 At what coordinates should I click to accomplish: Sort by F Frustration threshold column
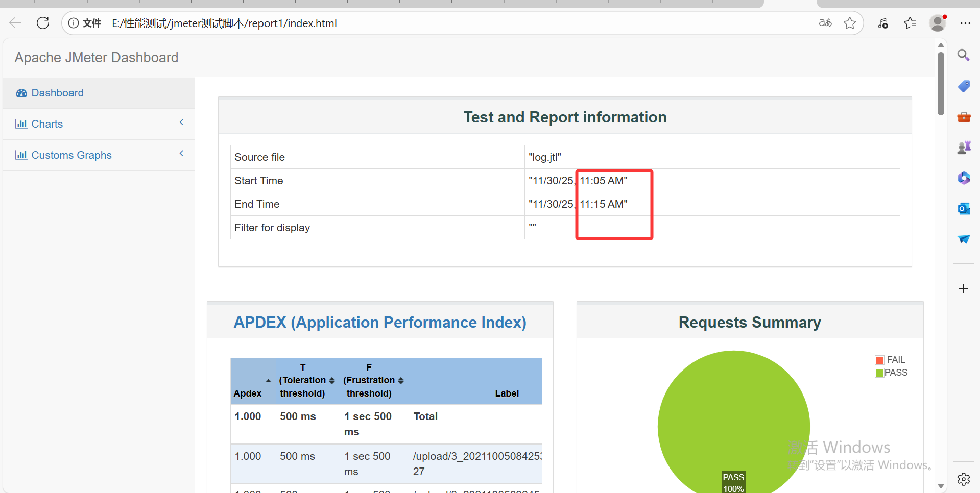(x=374, y=381)
